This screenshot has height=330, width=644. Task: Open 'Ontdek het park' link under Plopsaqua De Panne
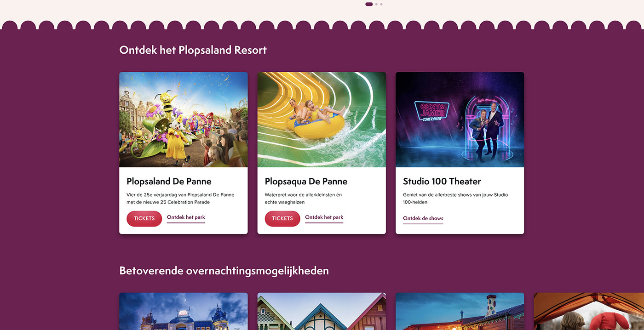click(324, 217)
